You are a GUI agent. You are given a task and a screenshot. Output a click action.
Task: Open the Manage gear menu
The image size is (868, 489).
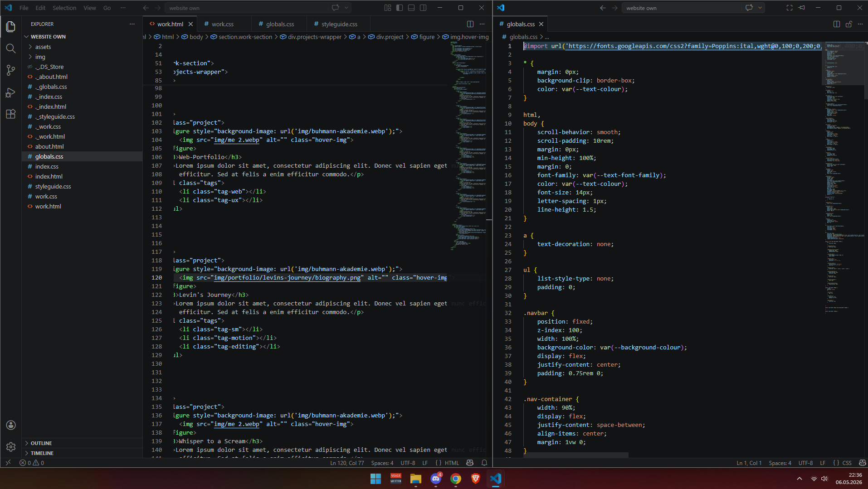(x=11, y=447)
